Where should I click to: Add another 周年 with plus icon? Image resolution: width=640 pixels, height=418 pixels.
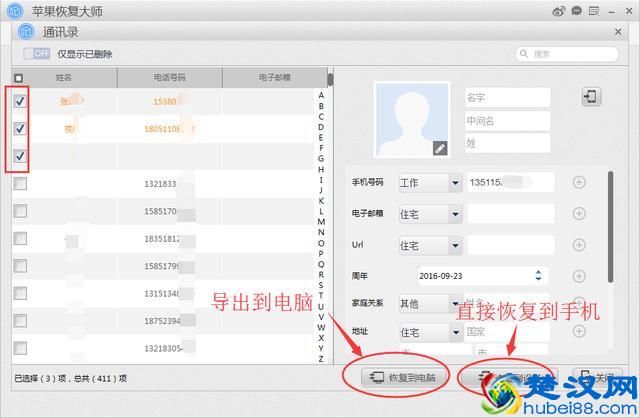point(579,276)
